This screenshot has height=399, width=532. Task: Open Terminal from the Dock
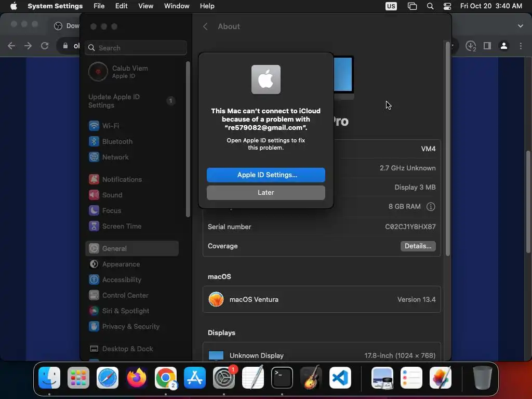point(282,378)
